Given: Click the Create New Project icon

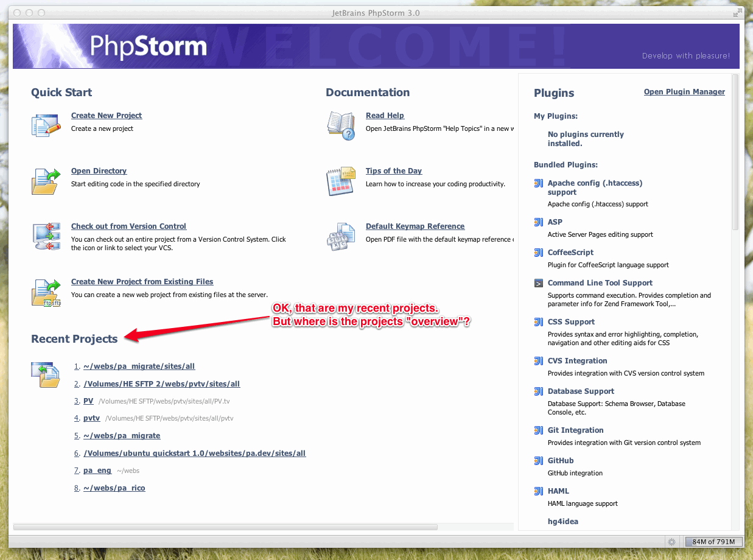Looking at the screenshot, I should (x=46, y=125).
